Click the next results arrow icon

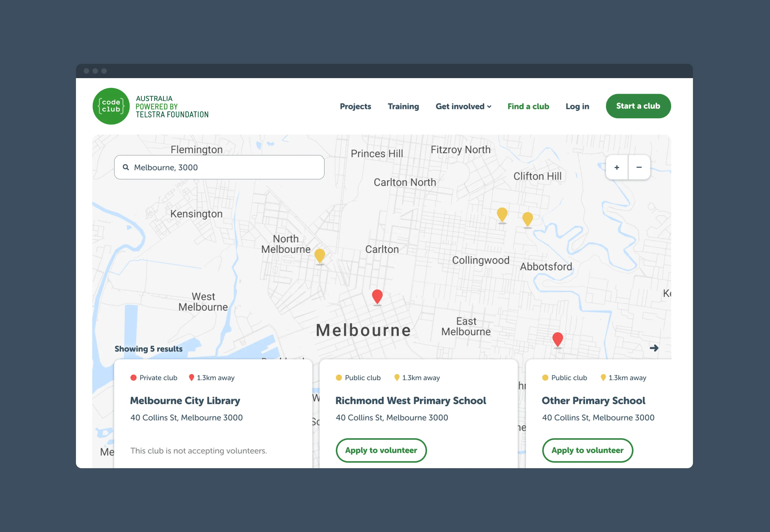(654, 348)
